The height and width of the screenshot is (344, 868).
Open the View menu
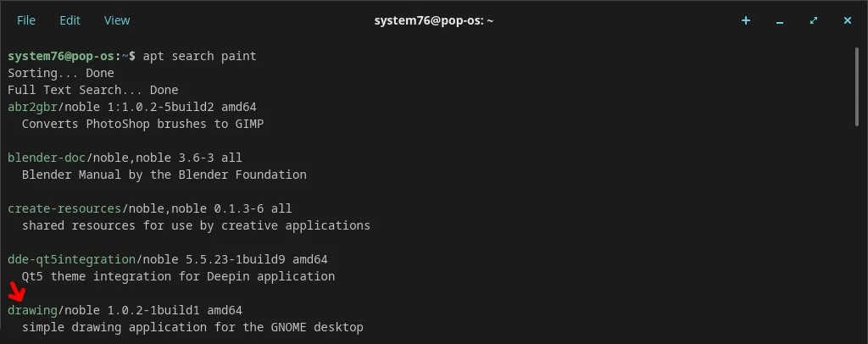117,20
